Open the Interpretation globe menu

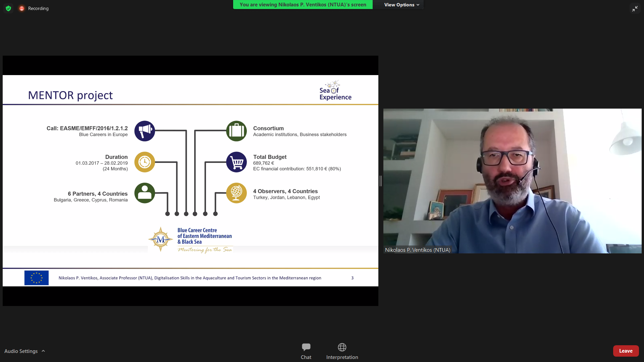(342, 351)
